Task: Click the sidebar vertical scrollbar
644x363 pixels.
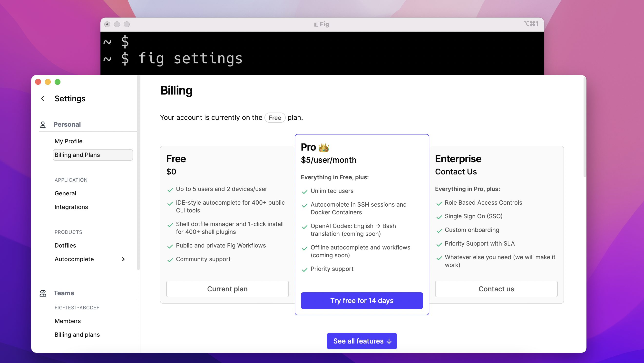Action: [x=138, y=172]
